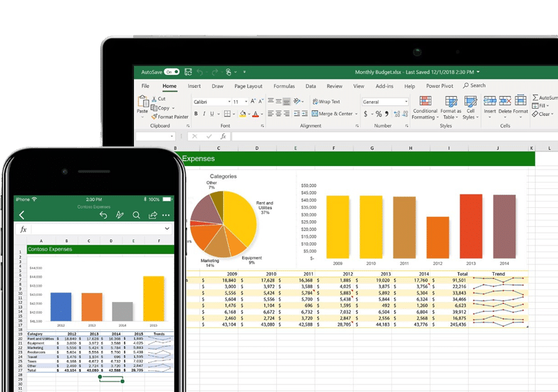Click the Percent Style icon
Screen dimensions: 558x392
[x=379, y=114]
